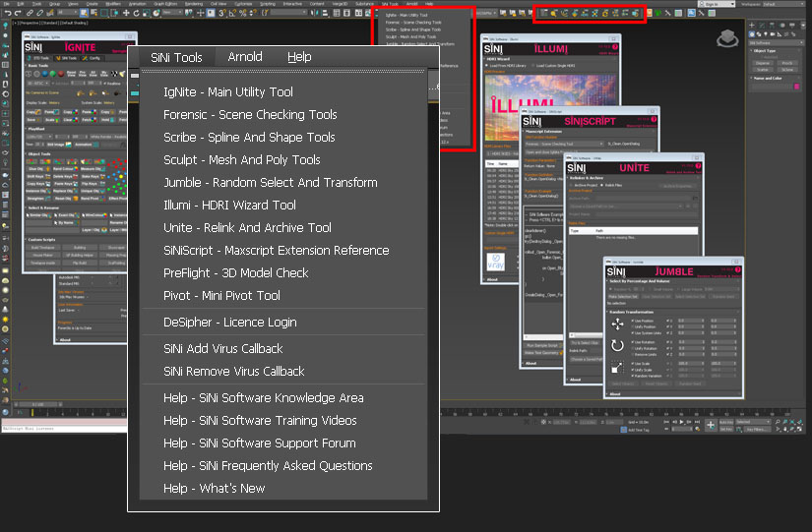Choose Forensic - Scene Checking Tools
Image resolution: width=812 pixels, height=532 pixels.
point(250,115)
